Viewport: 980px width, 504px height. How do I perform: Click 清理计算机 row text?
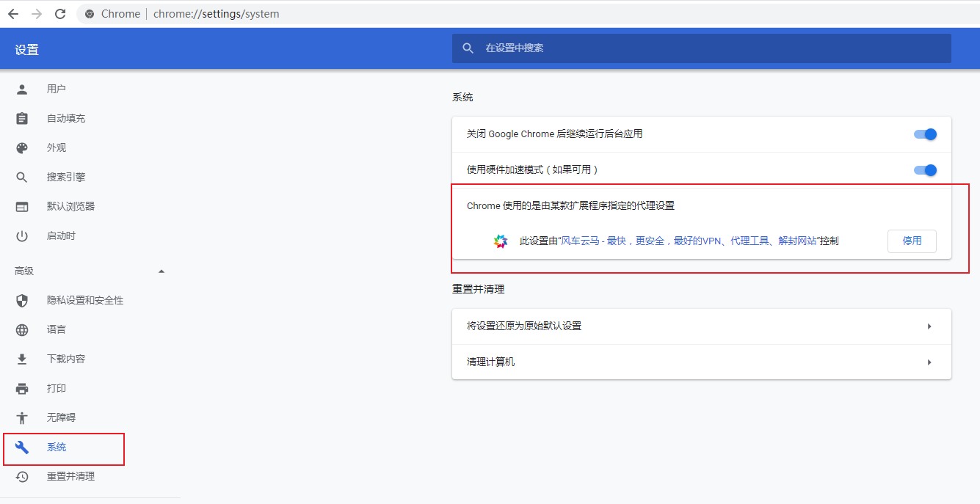pos(490,362)
